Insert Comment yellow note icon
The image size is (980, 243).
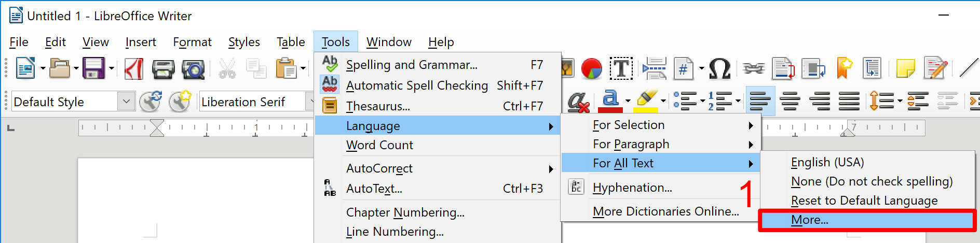906,68
